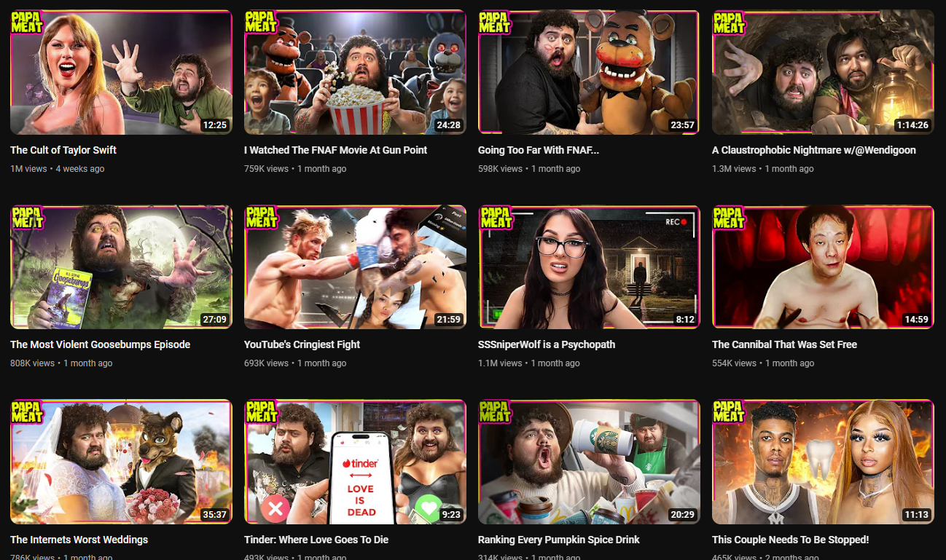Viewport: 946px width, 560px height.
Task: Open the FNAF movie popcorn thumbnail
Action: pyautogui.click(x=355, y=72)
